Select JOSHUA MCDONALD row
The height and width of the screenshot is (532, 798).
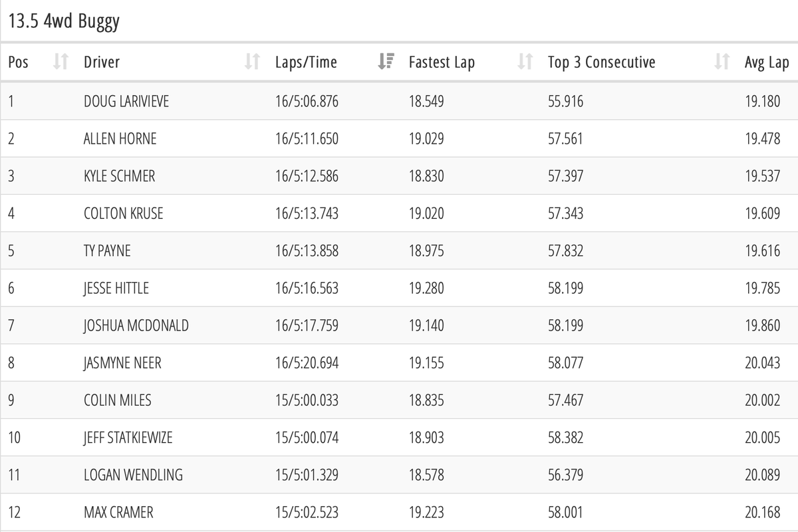coord(399,325)
